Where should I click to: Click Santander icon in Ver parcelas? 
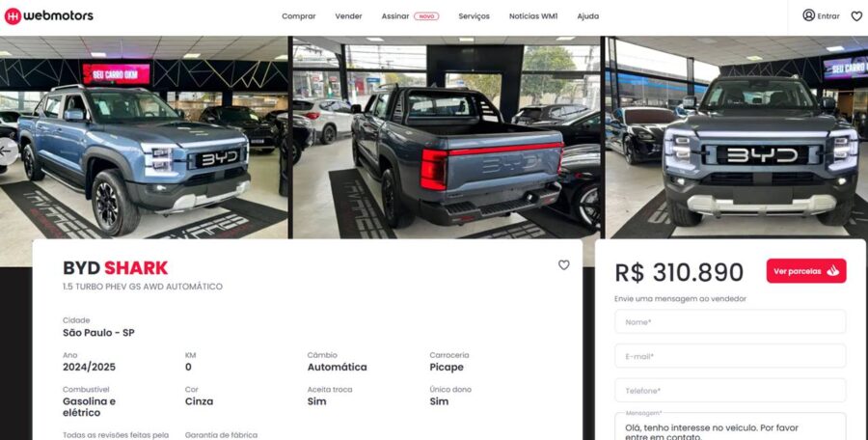point(832,271)
